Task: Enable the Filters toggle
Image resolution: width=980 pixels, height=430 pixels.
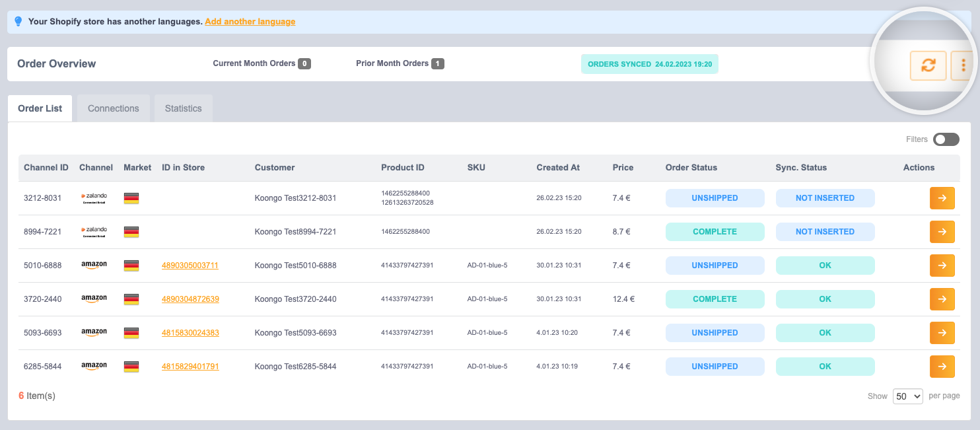Action: click(946, 139)
